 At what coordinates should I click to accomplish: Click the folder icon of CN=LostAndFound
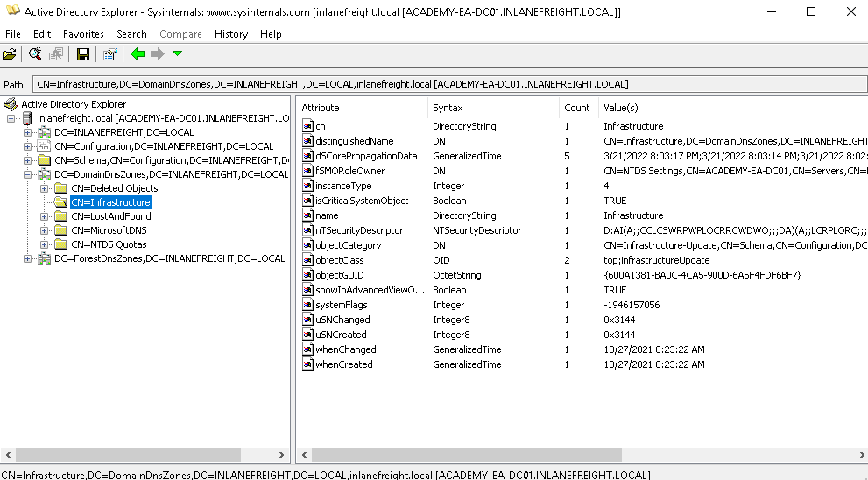click(61, 216)
